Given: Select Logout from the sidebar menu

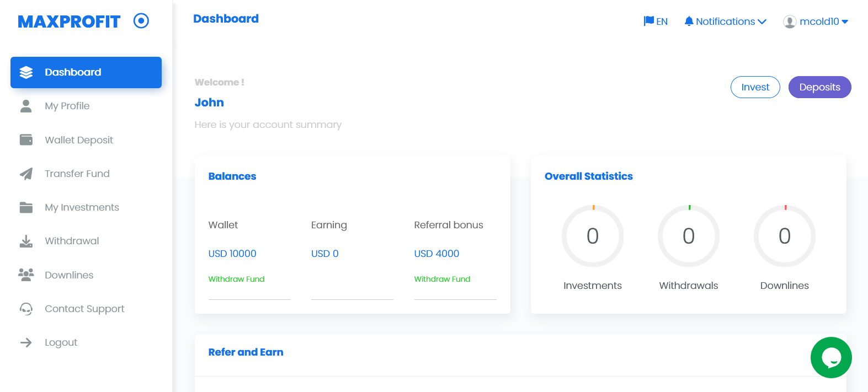Looking at the screenshot, I should pos(61,342).
